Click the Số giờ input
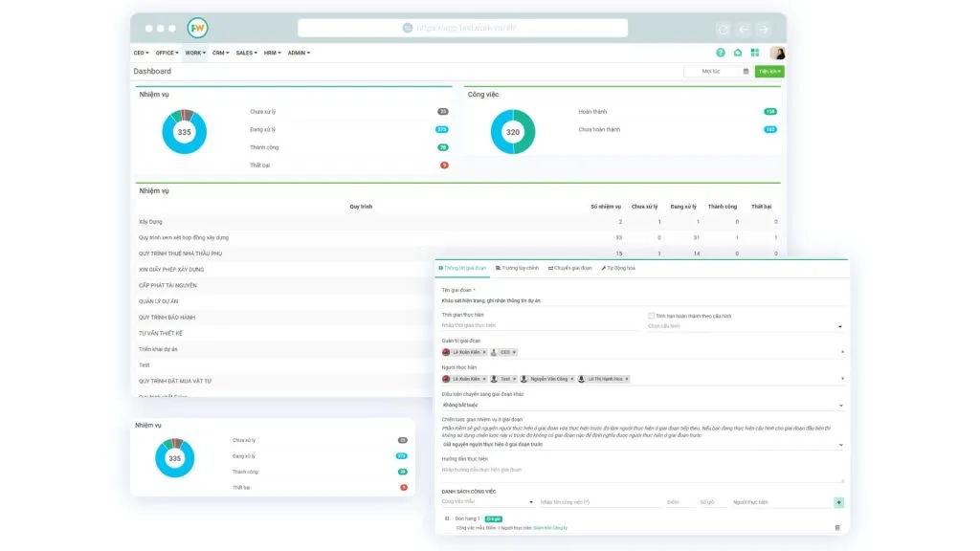 pos(712,502)
